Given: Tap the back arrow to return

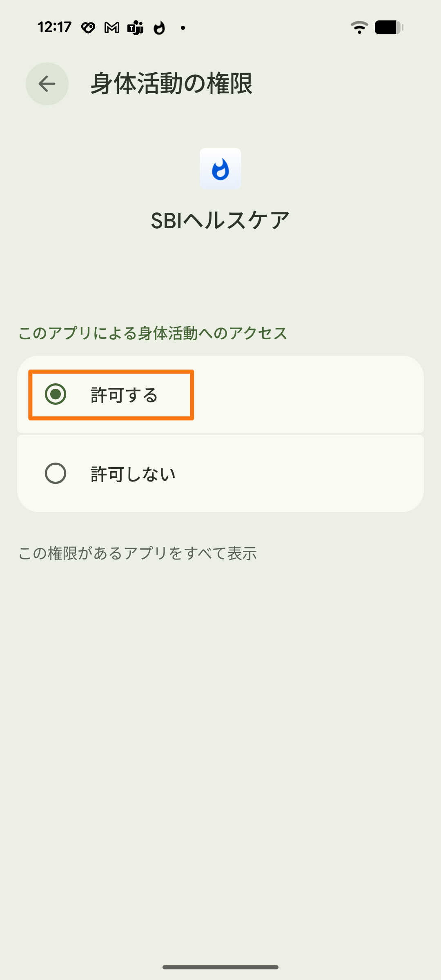Looking at the screenshot, I should coord(47,84).
